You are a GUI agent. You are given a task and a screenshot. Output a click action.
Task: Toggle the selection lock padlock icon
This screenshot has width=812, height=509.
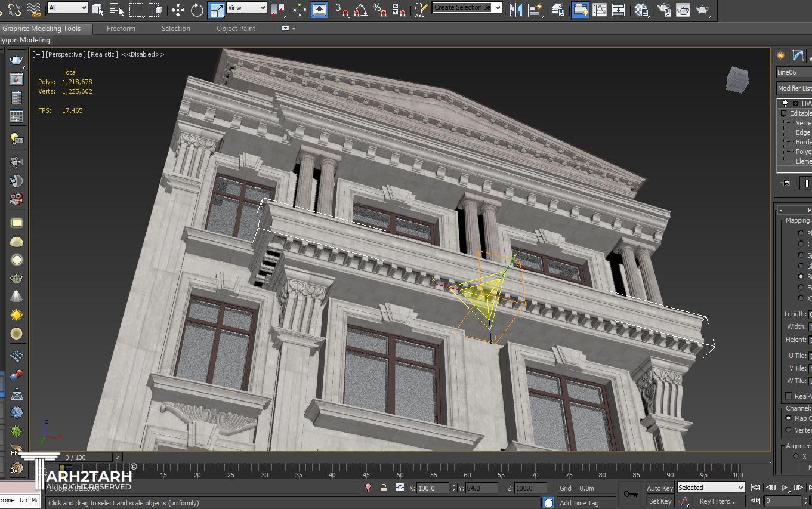point(384,488)
